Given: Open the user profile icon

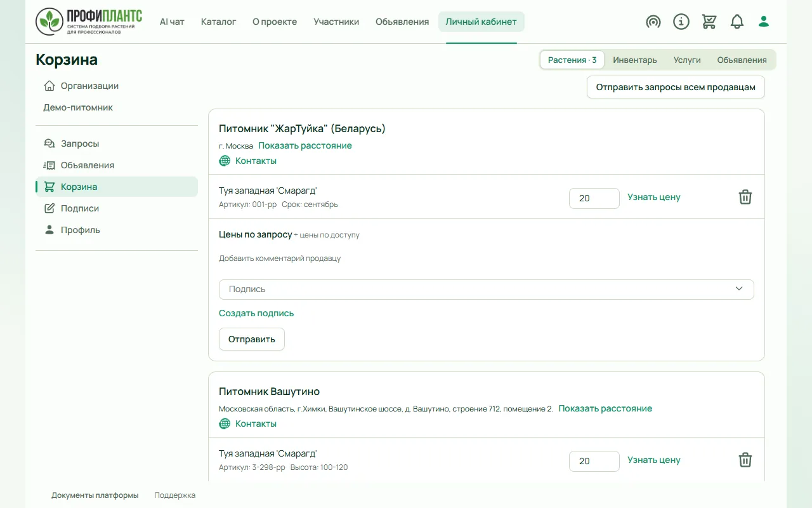Looking at the screenshot, I should [764, 22].
